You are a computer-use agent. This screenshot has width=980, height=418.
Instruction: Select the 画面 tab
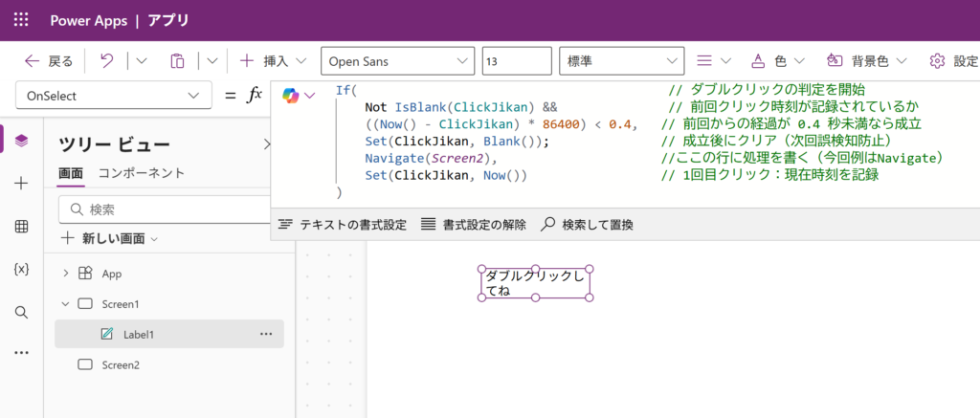71,173
